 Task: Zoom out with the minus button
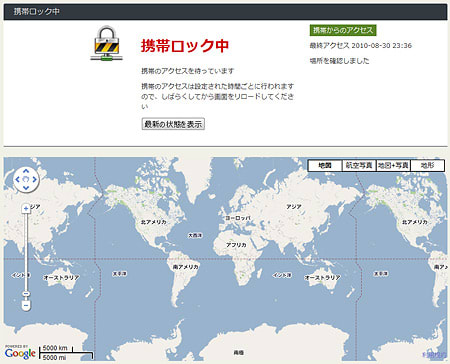(x=26, y=305)
